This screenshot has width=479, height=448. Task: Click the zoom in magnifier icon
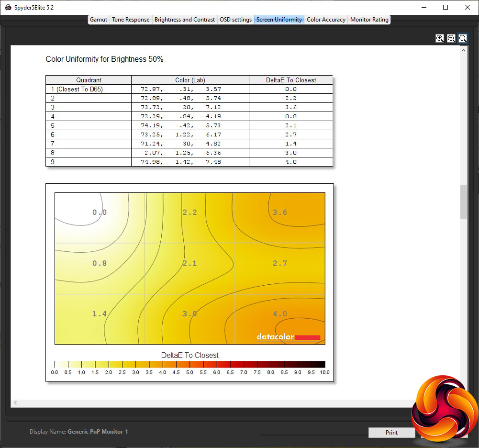[x=440, y=38]
